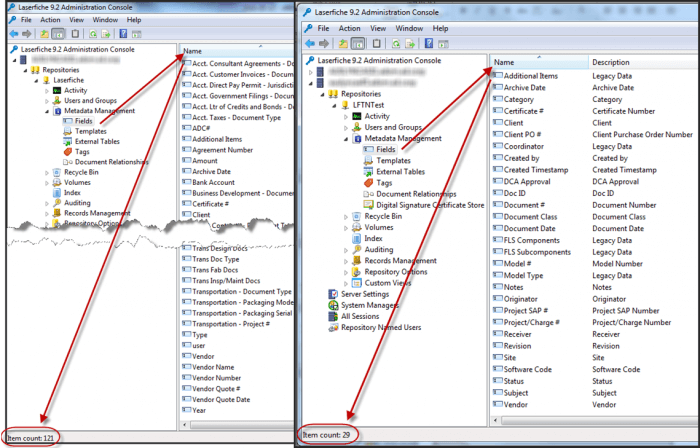Image resolution: width=700 pixels, height=448 pixels.
Task: Click the Back arrow in the right window toolbar
Action: 310,43
